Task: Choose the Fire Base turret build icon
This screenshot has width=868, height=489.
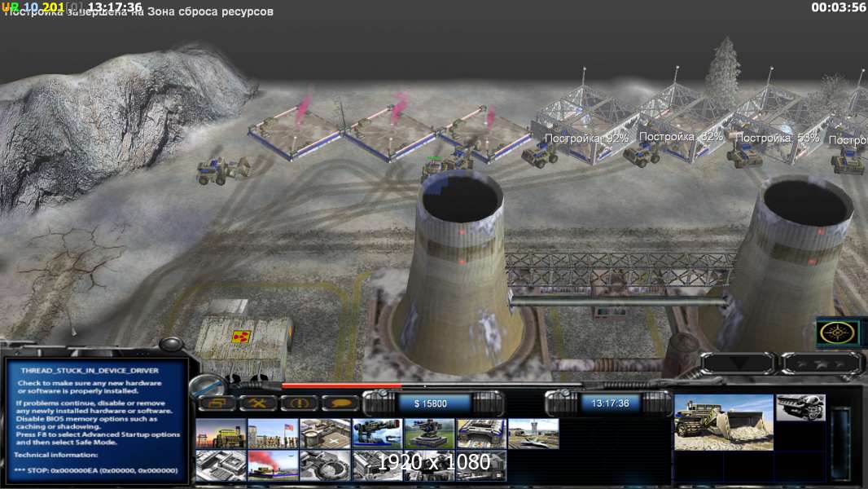Action: tap(429, 433)
